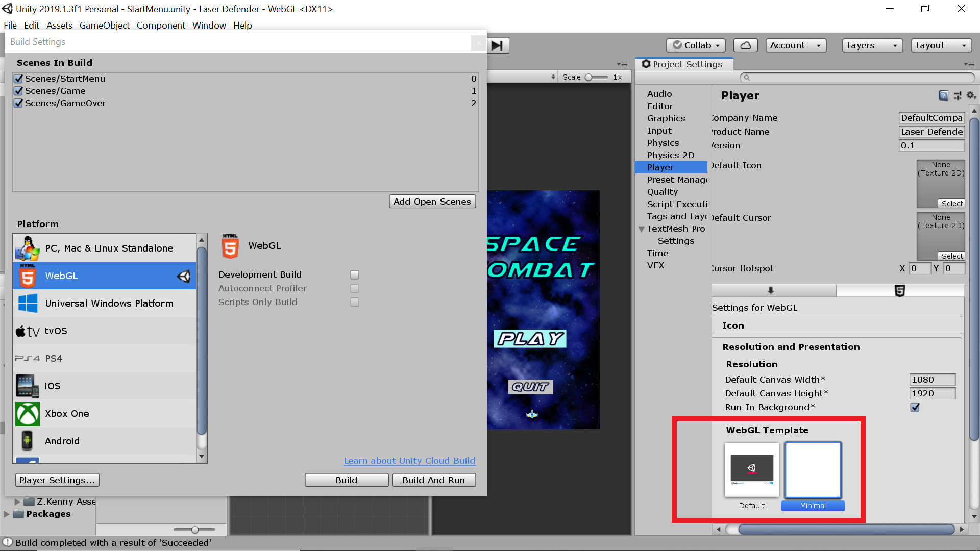This screenshot has height=551, width=980.
Task: Open Player help reference book icon
Action: 943,95
